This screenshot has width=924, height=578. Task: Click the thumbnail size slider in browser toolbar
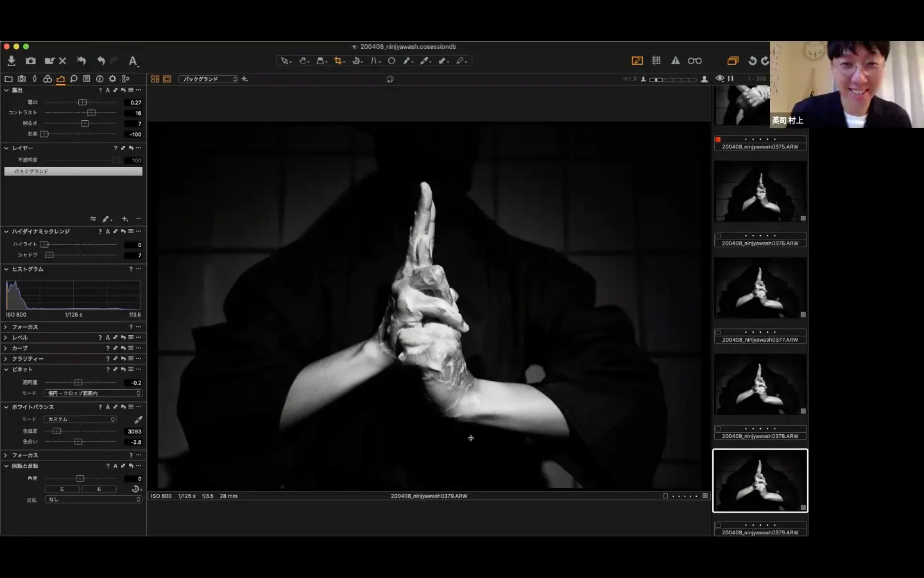coord(673,80)
